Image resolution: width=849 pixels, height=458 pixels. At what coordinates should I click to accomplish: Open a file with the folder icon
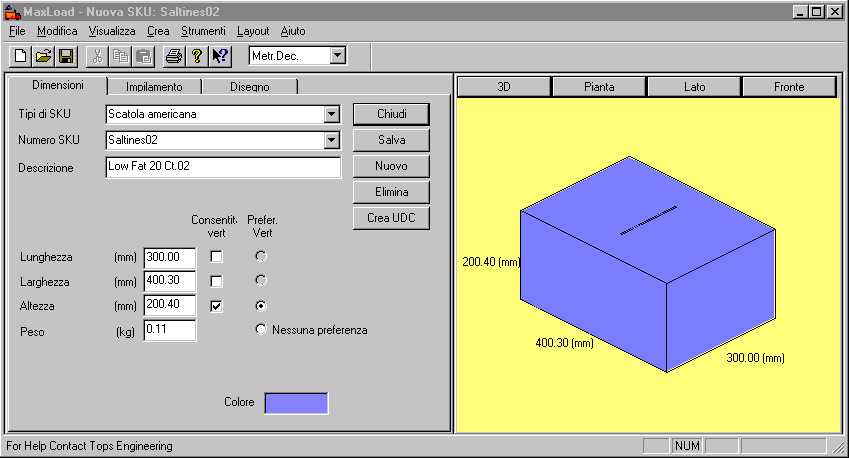pos(43,56)
